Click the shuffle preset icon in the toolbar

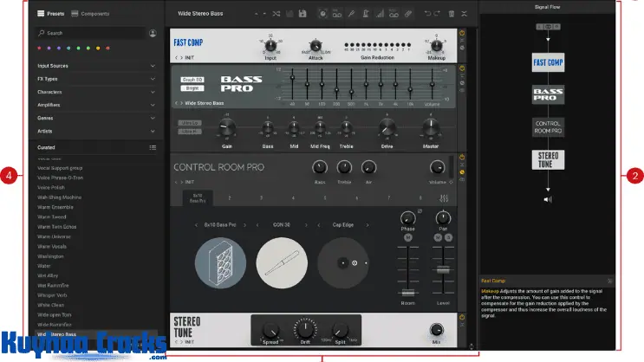276,14
